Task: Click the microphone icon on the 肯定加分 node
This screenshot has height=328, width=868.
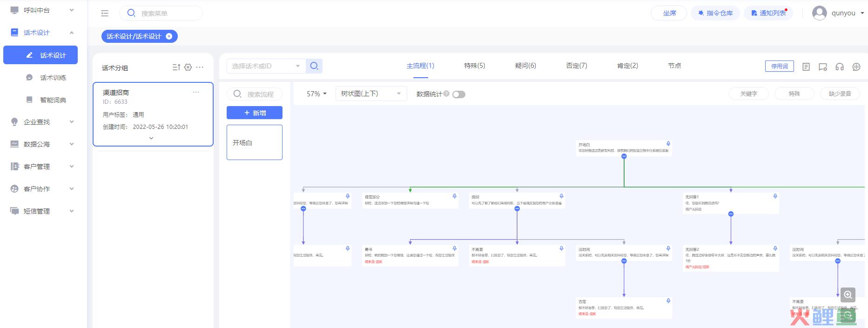Action: (455, 196)
